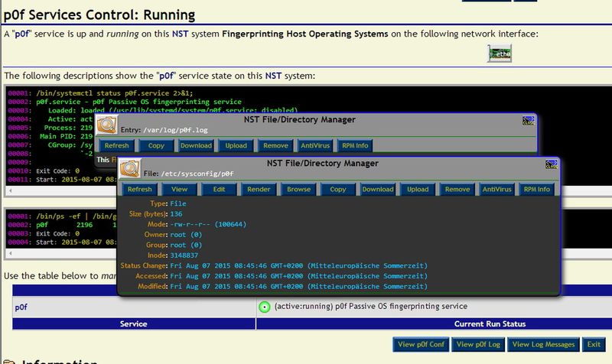Remove the /etc/sysconfig/p0f file

pyautogui.click(x=457, y=189)
